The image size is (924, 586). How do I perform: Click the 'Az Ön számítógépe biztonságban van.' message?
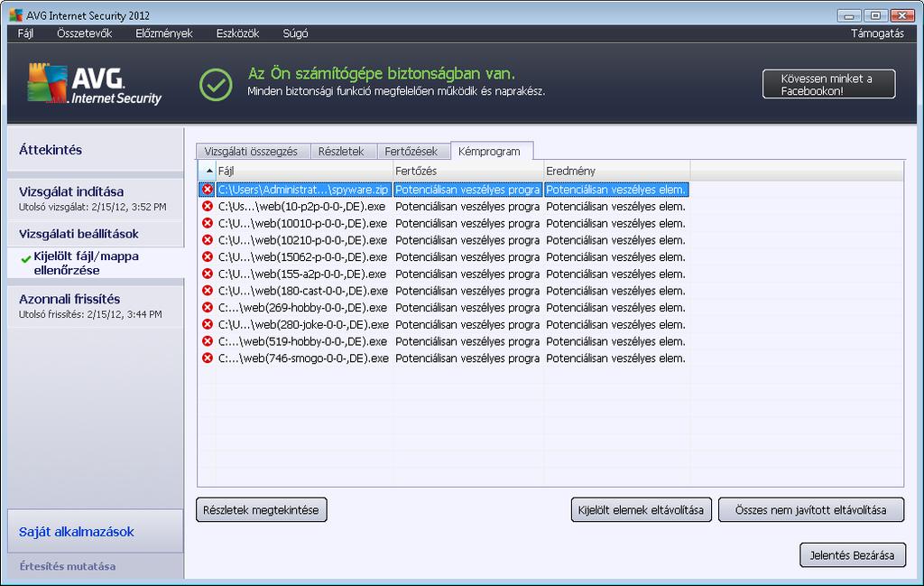[x=382, y=74]
